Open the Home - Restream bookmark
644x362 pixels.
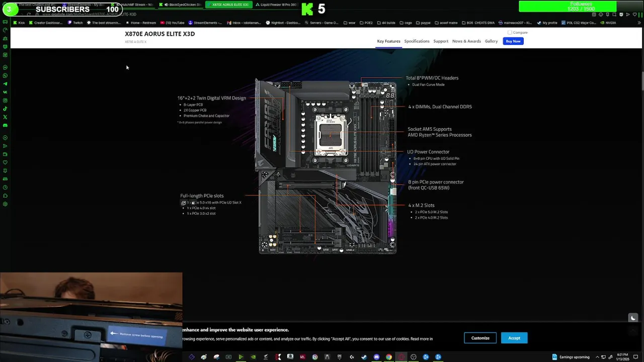141,23
